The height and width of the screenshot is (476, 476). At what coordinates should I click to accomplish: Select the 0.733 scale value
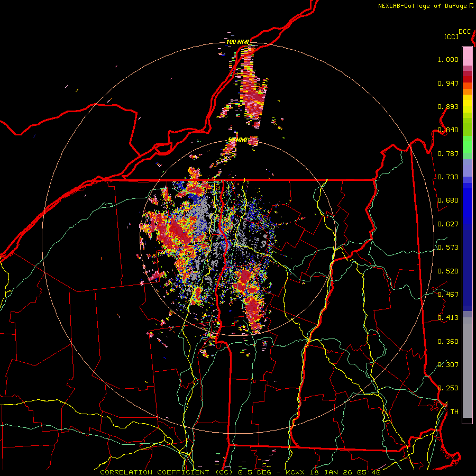pyautogui.click(x=448, y=177)
